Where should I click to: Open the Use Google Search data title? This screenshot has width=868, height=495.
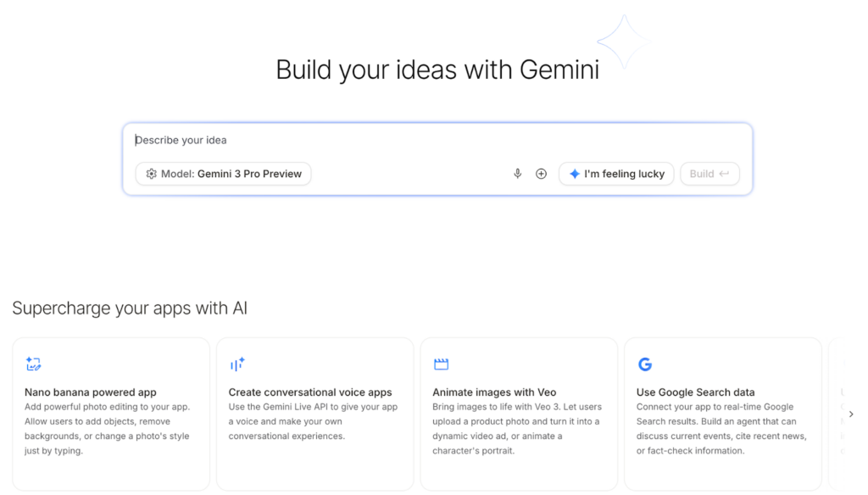pyautogui.click(x=695, y=392)
